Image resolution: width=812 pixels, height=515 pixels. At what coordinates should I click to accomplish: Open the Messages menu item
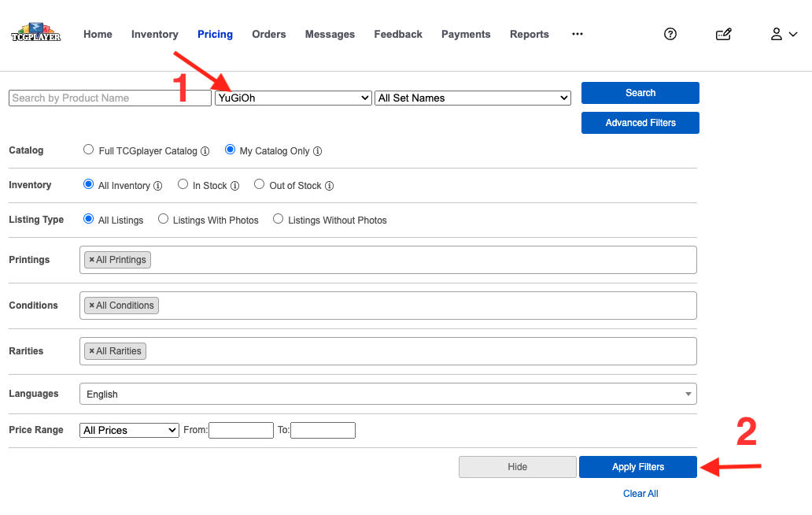(x=330, y=34)
